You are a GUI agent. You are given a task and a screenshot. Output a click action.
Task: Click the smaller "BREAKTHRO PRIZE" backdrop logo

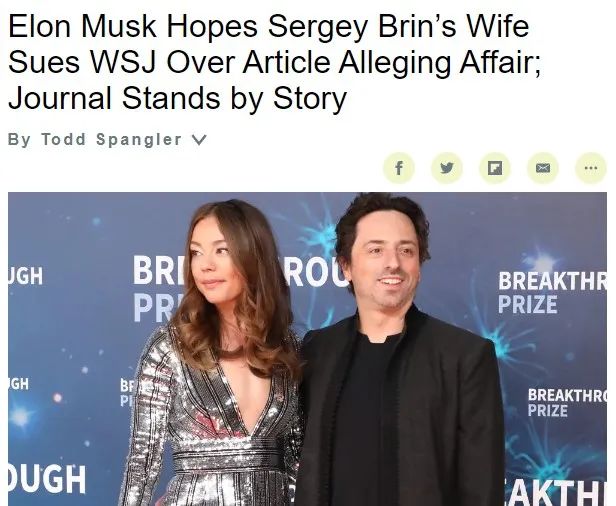pos(567,402)
